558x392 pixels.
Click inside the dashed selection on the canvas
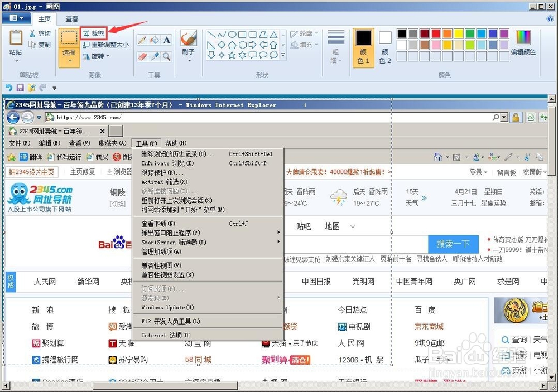tap(335, 234)
